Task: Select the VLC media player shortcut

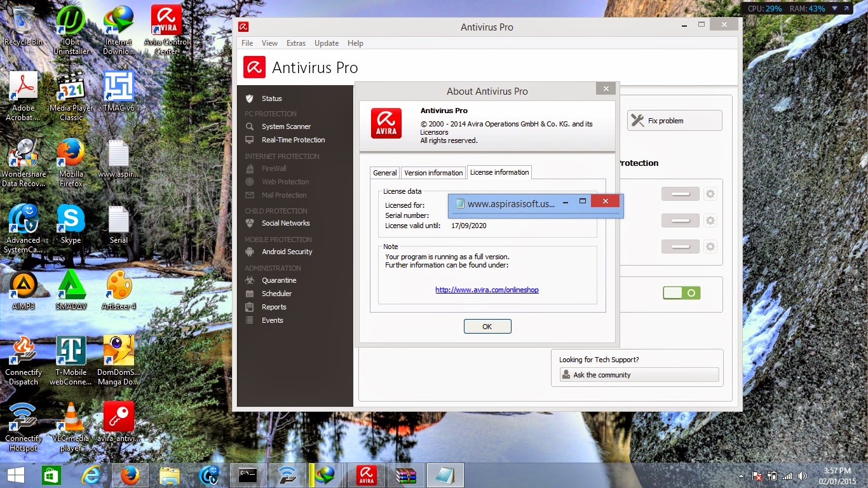Action: (71, 426)
